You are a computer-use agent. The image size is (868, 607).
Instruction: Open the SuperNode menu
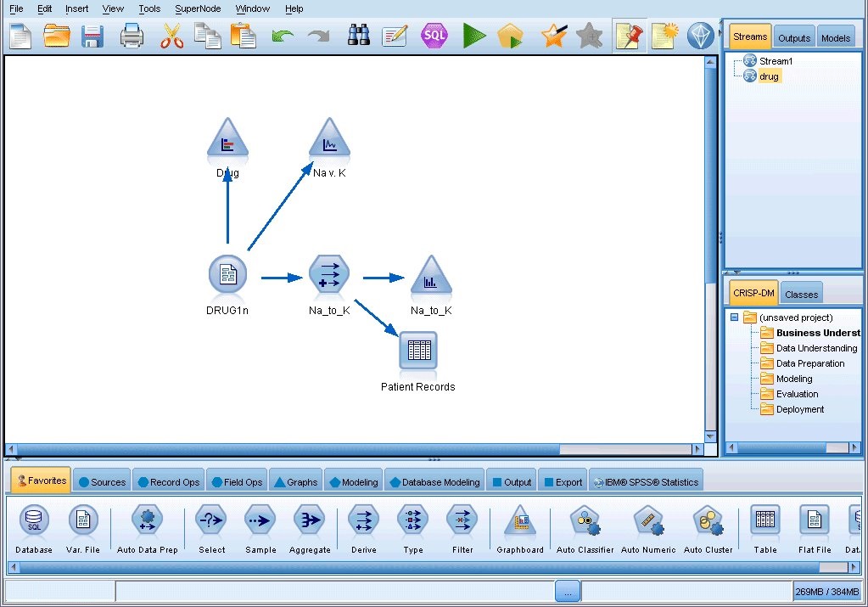(x=197, y=8)
